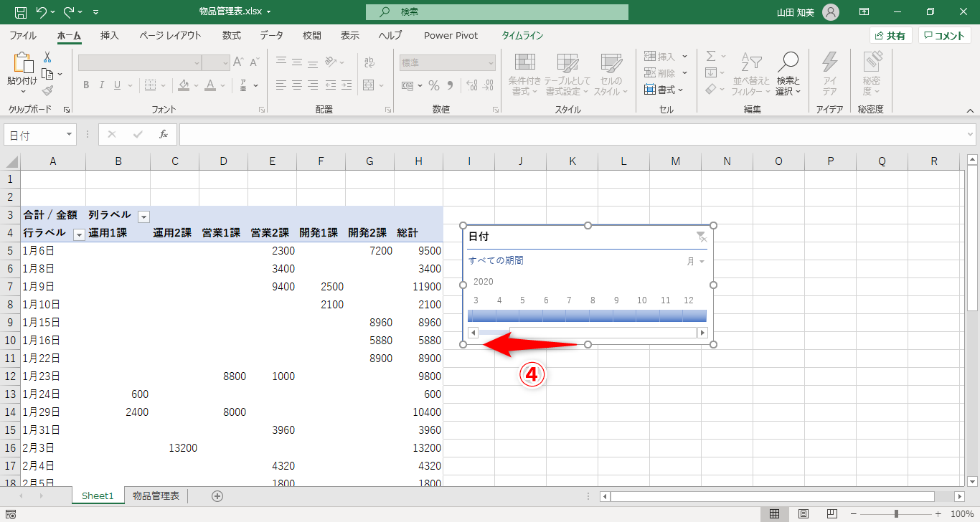Activate the Format Painter brush

click(47, 90)
